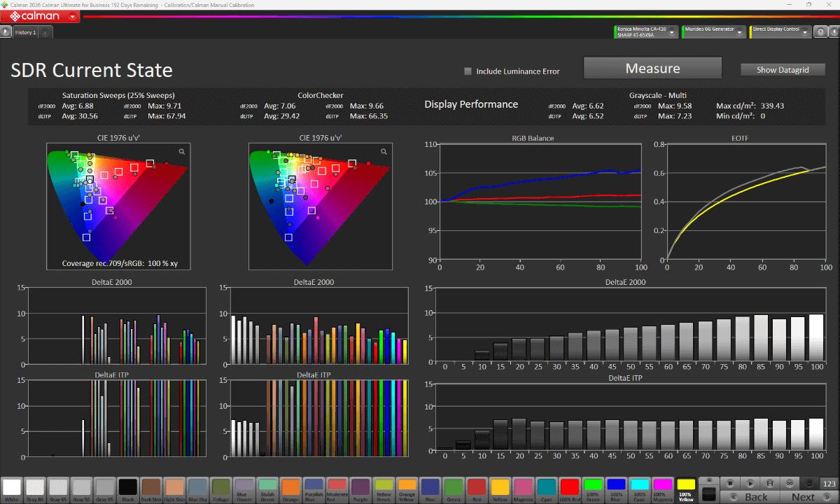Click the play arrow beside History 1

coord(6,31)
